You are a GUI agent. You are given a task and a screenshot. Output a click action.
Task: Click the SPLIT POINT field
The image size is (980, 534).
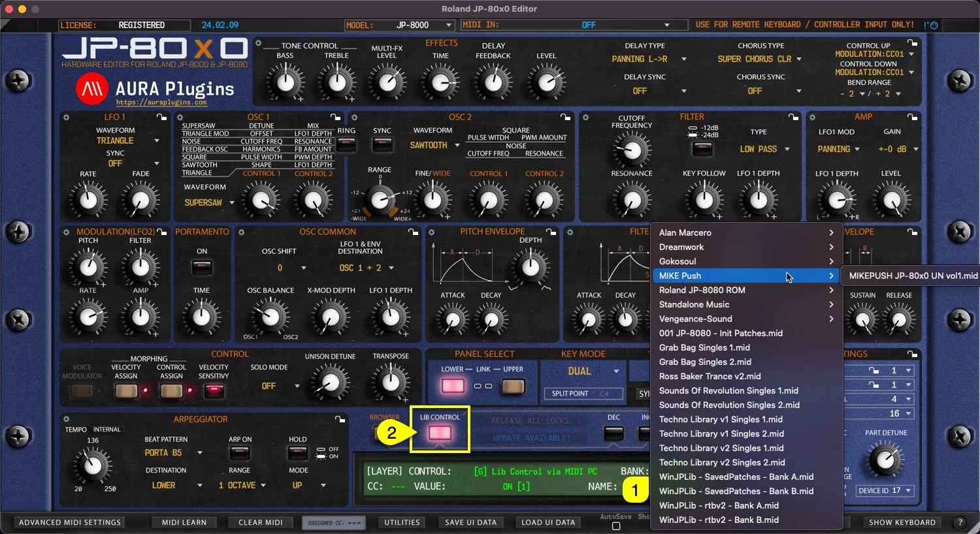click(583, 394)
